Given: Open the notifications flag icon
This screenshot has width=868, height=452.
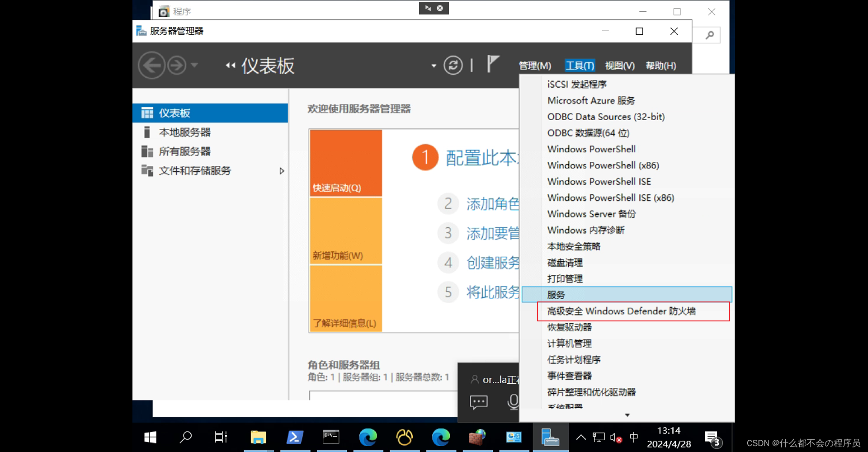Looking at the screenshot, I should 493,64.
